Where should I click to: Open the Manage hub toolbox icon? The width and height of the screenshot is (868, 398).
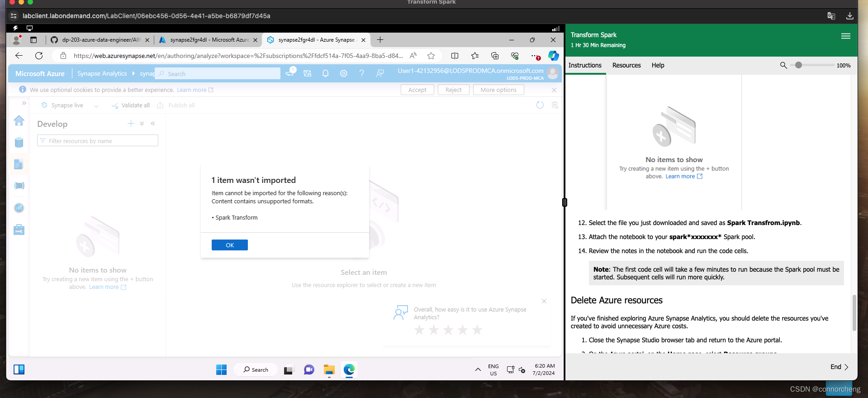click(x=19, y=230)
